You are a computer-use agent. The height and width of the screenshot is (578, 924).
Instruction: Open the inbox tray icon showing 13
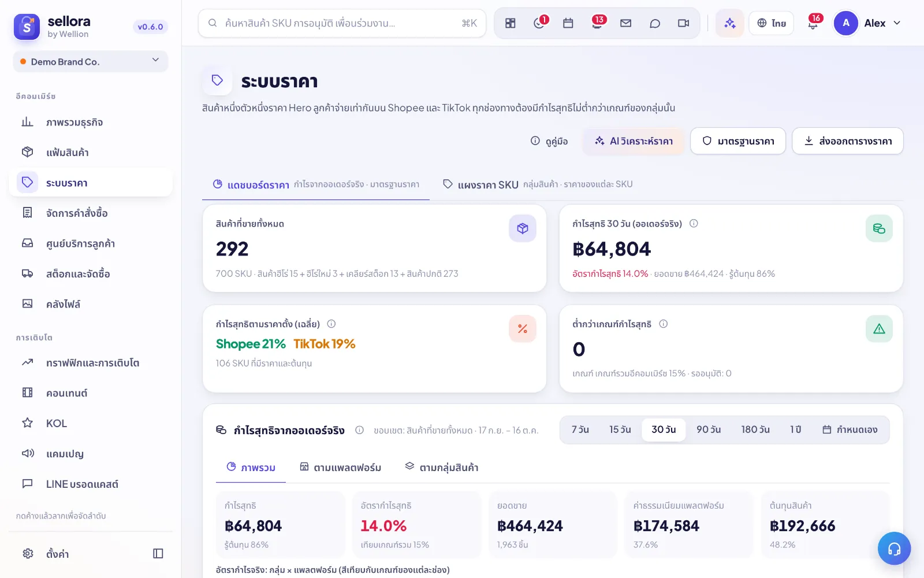597,23
